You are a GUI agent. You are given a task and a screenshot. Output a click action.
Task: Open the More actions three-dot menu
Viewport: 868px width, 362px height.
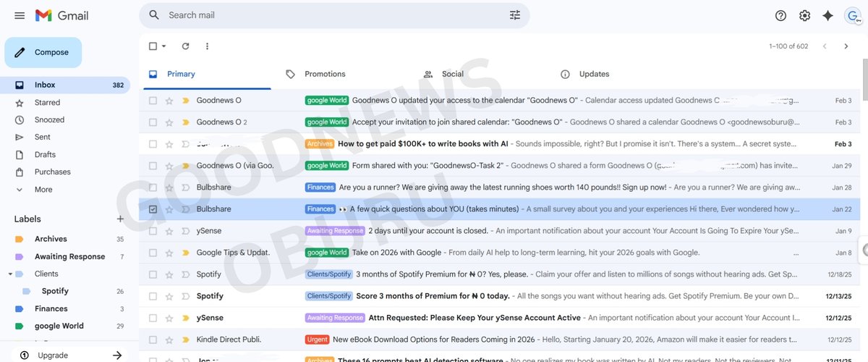[x=207, y=46]
